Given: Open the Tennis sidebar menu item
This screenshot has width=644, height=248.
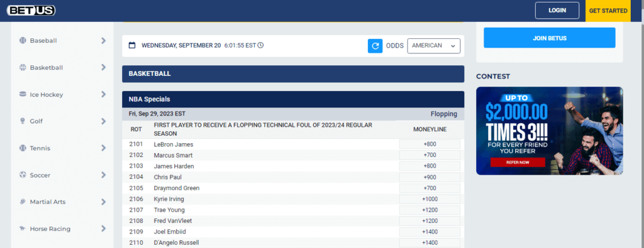Looking at the screenshot, I should (x=62, y=148).
